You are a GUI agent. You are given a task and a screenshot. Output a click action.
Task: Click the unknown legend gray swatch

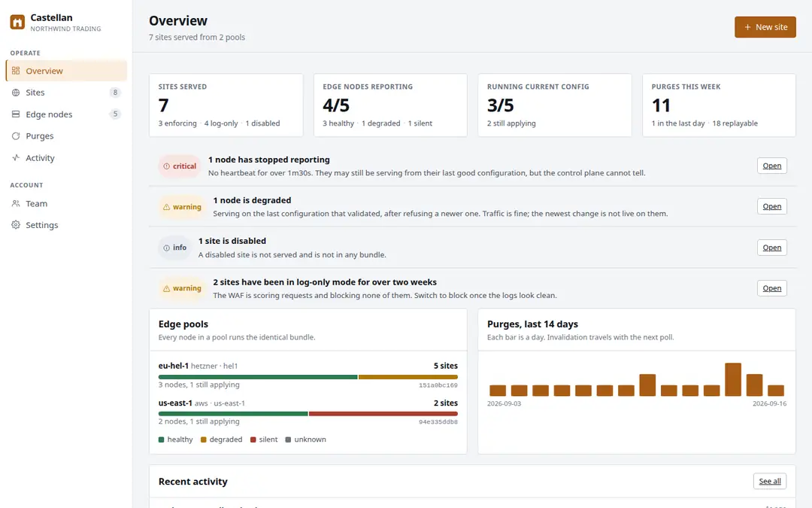click(x=288, y=440)
